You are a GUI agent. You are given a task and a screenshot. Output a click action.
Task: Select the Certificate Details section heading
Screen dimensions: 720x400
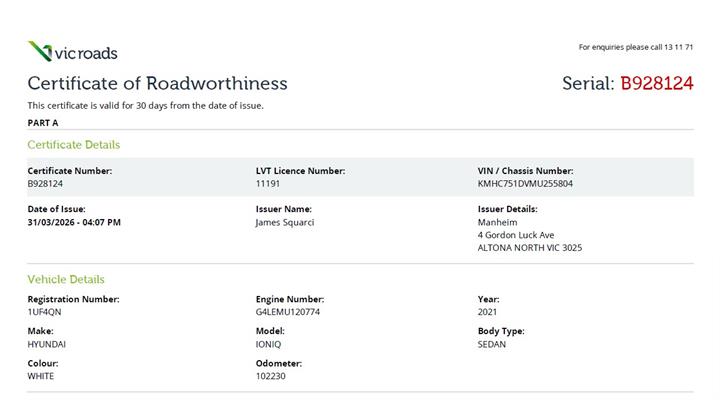tap(73, 145)
